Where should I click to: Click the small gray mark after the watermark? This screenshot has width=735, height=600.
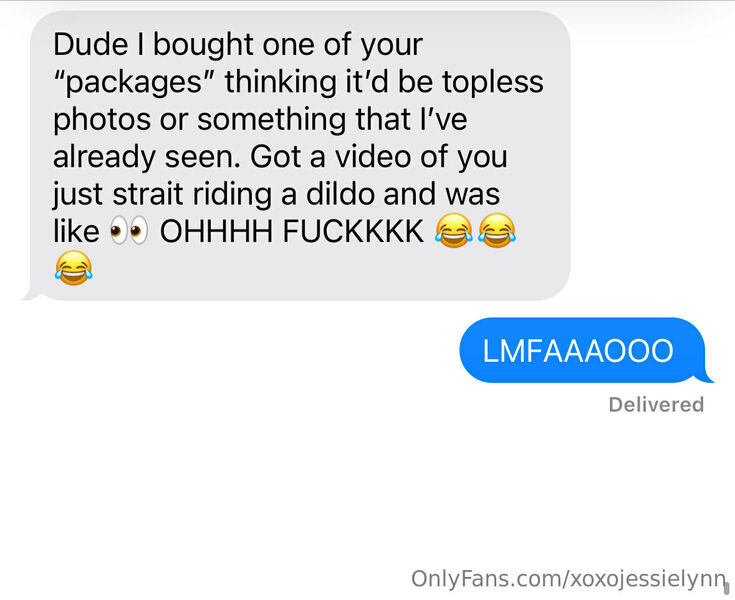(x=727, y=587)
